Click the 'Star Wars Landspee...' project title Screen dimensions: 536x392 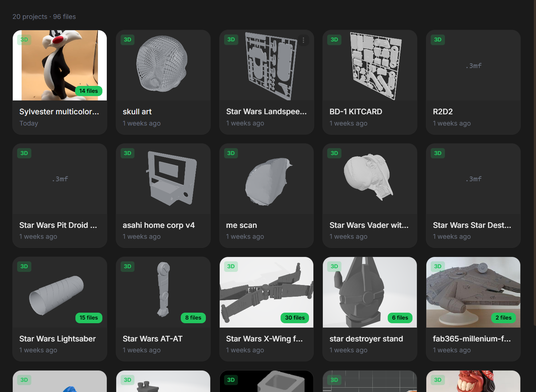pyautogui.click(x=266, y=112)
